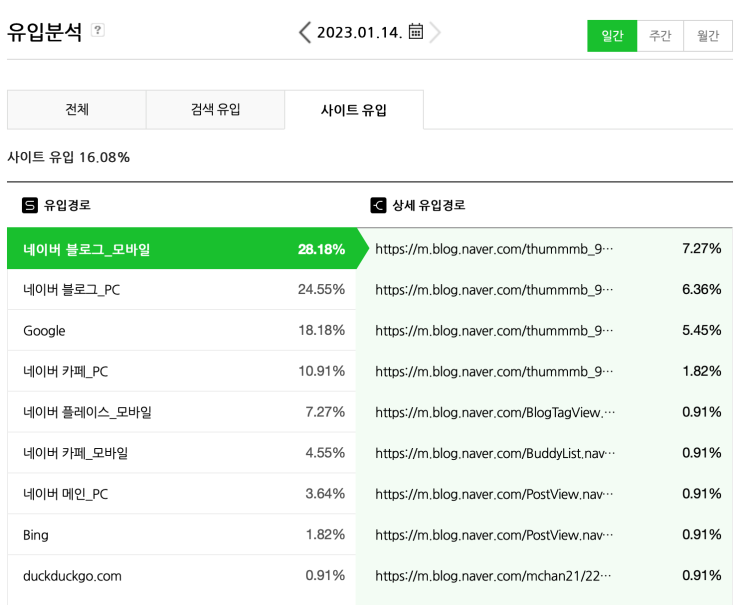Image resolution: width=743 pixels, height=605 pixels.
Task: Open the 검색 유입 tab
Action: (x=215, y=109)
